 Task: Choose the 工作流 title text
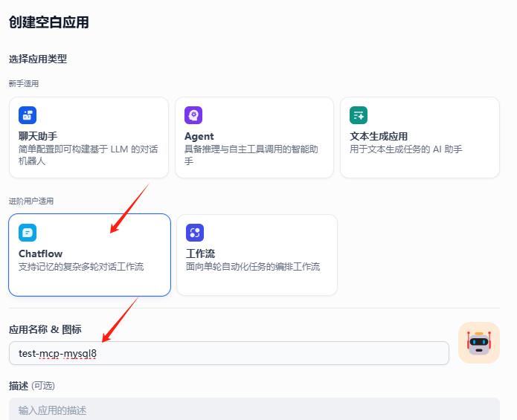coord(201,253)
